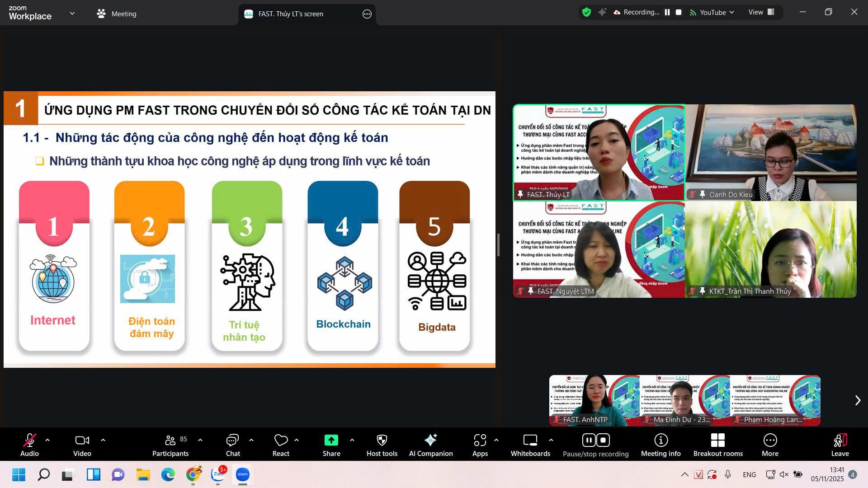Click the green Share screen button
The image size is (868, 488).
click(331, 445)
